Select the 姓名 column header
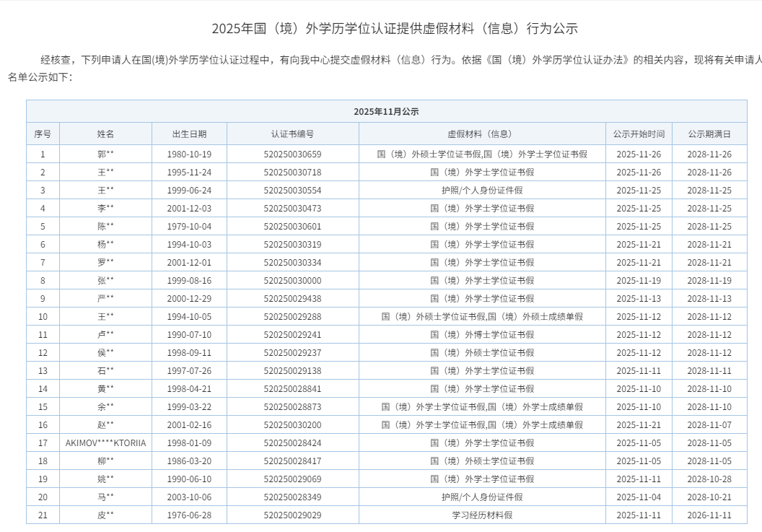The image size is (762, 532). pos(105,134)
